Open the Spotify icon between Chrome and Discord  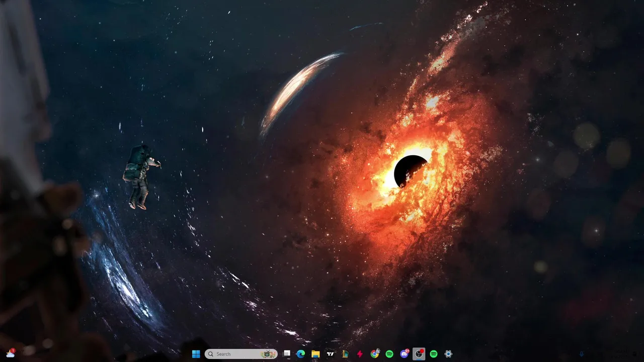tap(389, 354)
